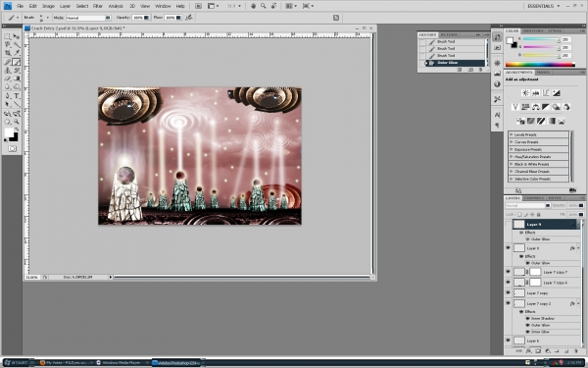
Task: Click the Posterize adjustment icon
Action: 530,121
